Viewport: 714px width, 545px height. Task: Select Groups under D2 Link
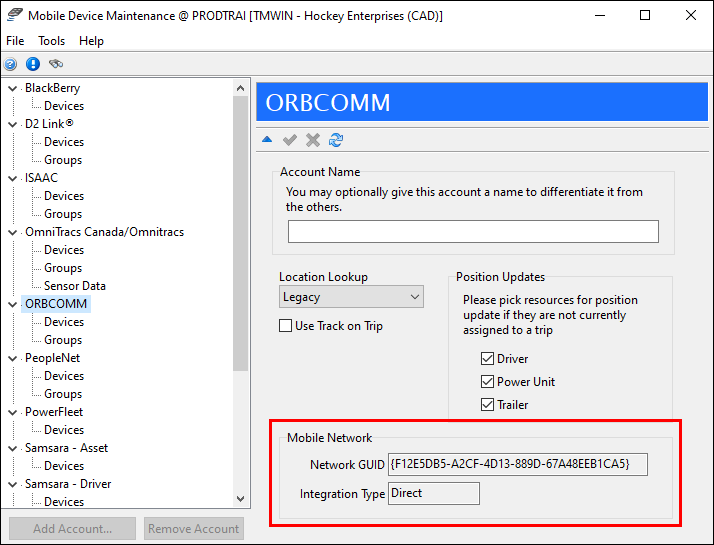[63, 160]
